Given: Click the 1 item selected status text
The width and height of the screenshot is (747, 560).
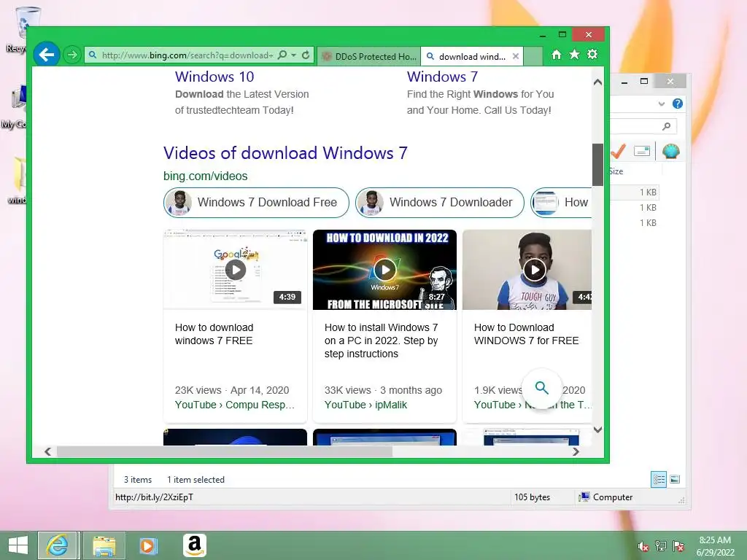Looking at the screenshot, I should 196,480.
